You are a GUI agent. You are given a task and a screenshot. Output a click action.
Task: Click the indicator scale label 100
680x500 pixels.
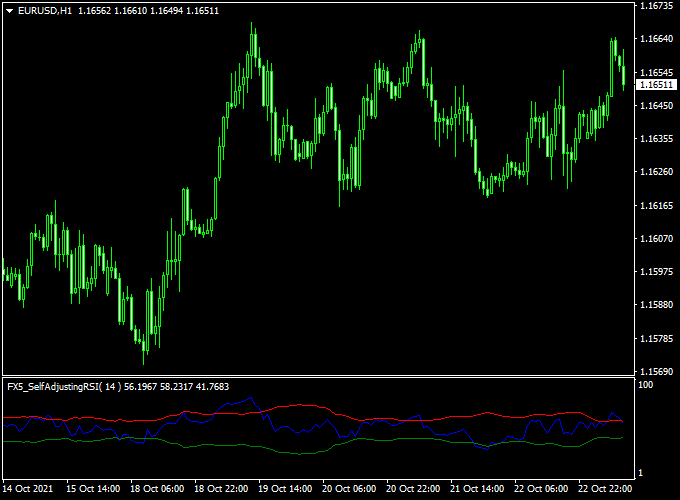(645, 385)
